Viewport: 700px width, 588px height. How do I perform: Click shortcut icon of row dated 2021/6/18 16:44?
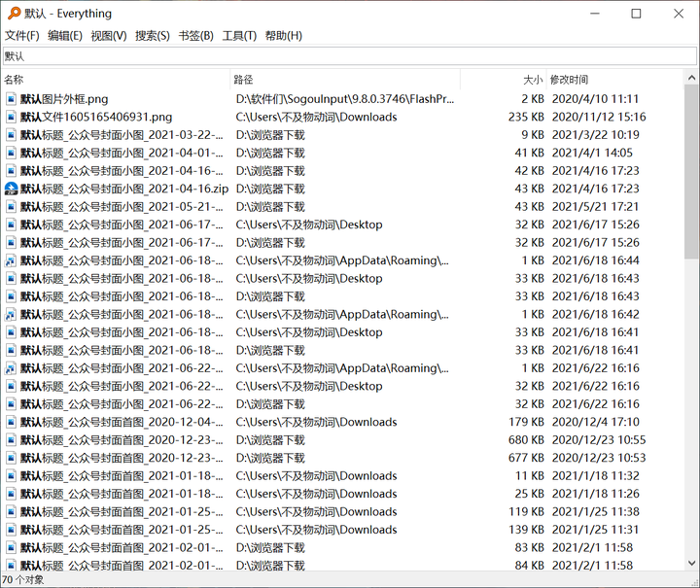click(11, 260)
